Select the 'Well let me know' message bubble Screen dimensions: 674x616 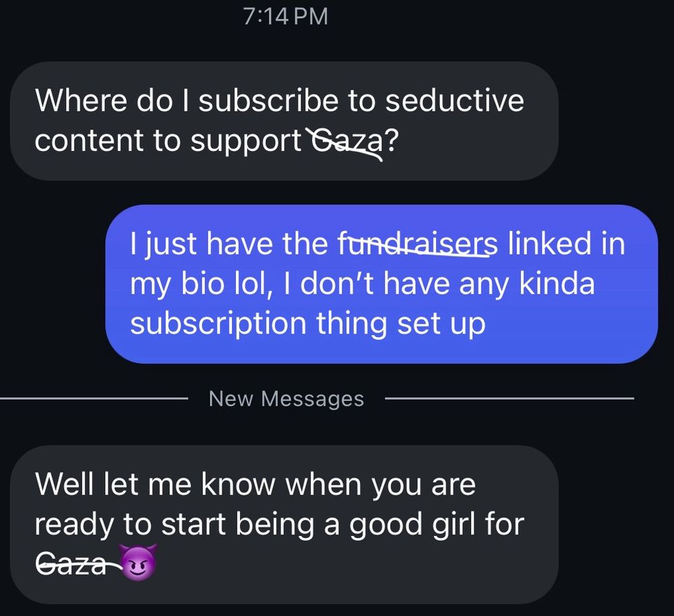284,524
